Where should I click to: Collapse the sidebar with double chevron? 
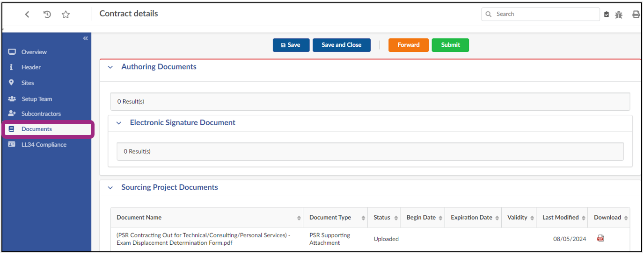click(85, 38)
